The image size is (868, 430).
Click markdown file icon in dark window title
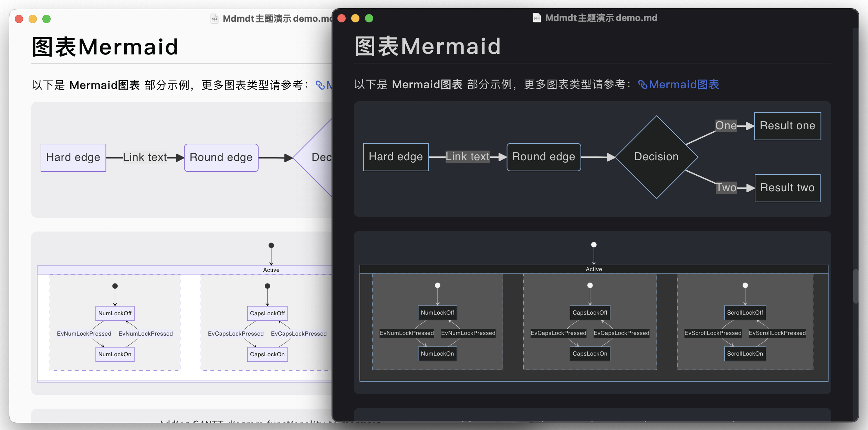[537, 18]
